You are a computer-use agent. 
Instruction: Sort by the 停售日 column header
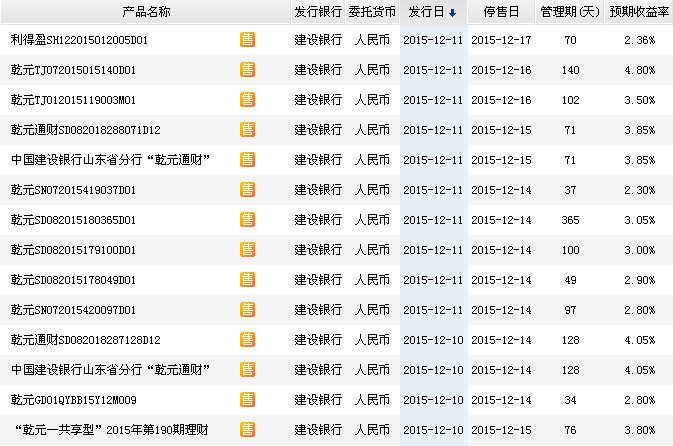(x=501, y=12)
